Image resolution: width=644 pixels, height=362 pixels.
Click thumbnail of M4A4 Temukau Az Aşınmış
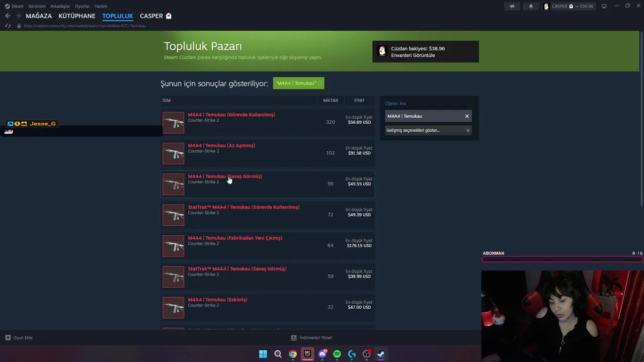(x=173, y=153)
